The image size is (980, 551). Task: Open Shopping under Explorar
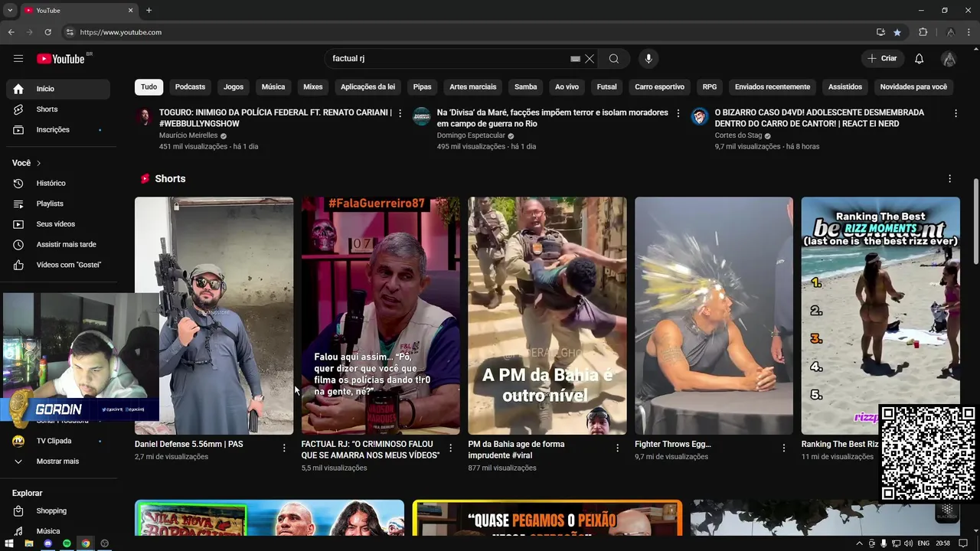[x=58, y=510]
